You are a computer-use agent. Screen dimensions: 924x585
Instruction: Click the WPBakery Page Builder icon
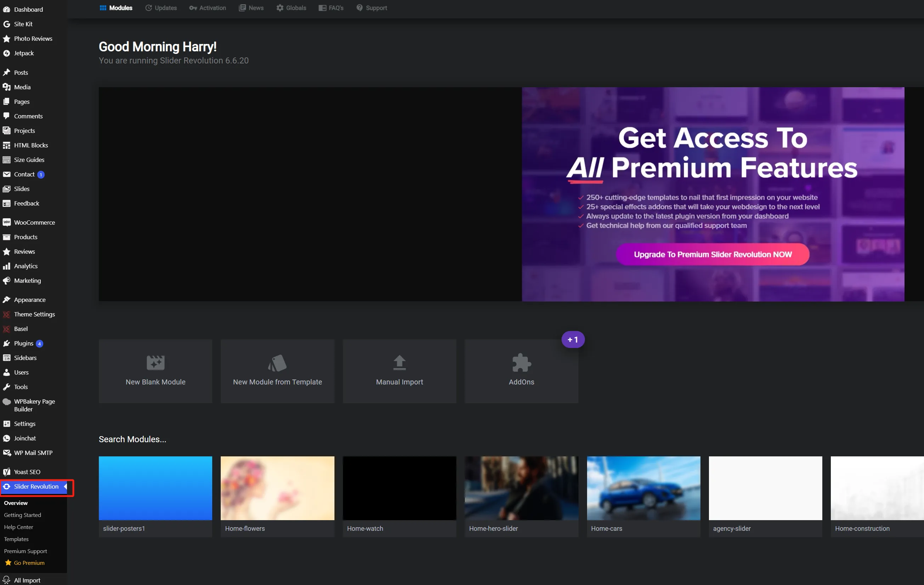7,401
